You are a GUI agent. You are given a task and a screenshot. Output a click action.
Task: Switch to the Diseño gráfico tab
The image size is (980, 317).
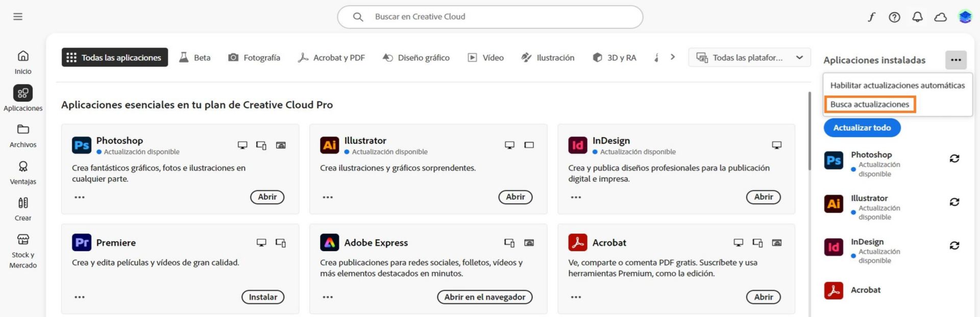pyautogui.click(x=416, y=58)
